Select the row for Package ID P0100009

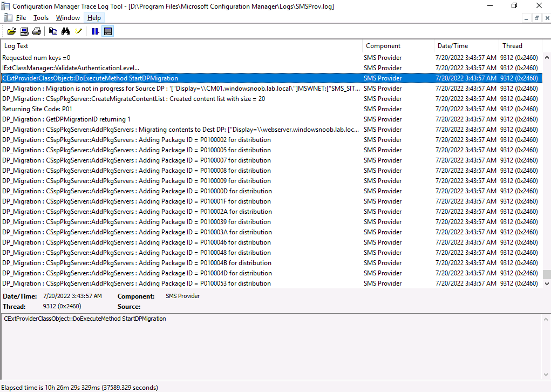point(271,181)
